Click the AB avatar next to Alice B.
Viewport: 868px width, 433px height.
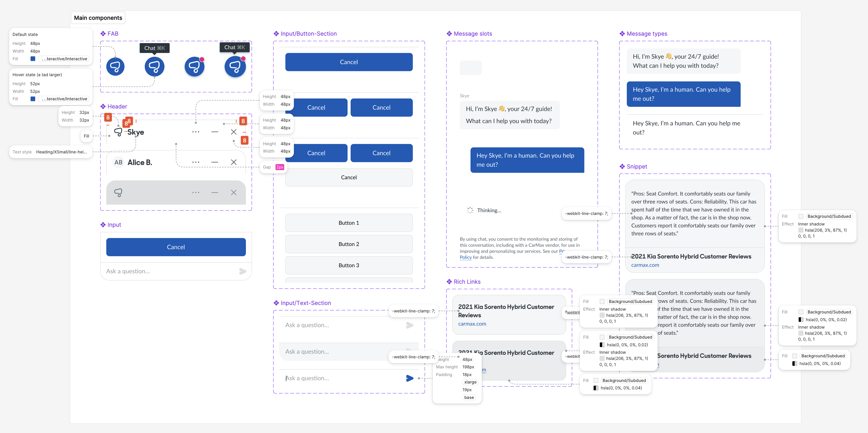(118, 162)
